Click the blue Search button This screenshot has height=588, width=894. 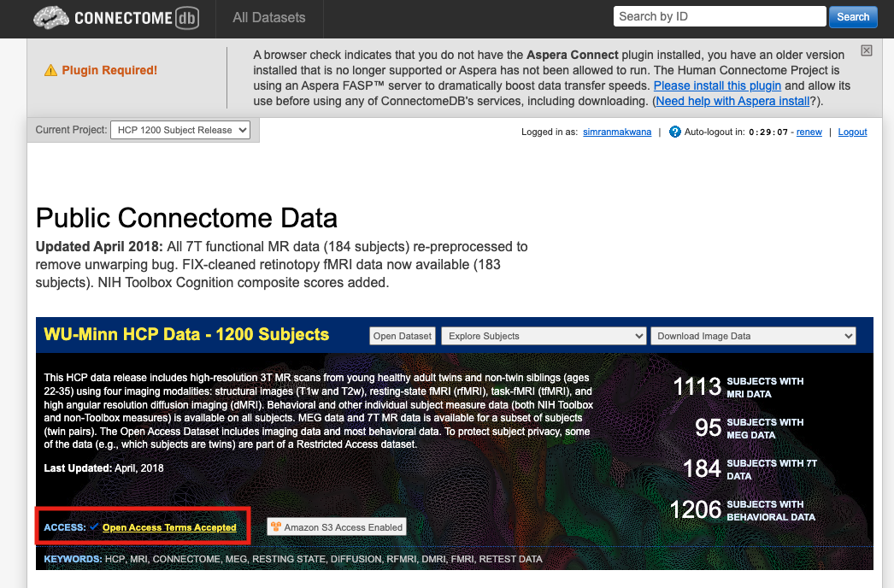coord(853,16)
